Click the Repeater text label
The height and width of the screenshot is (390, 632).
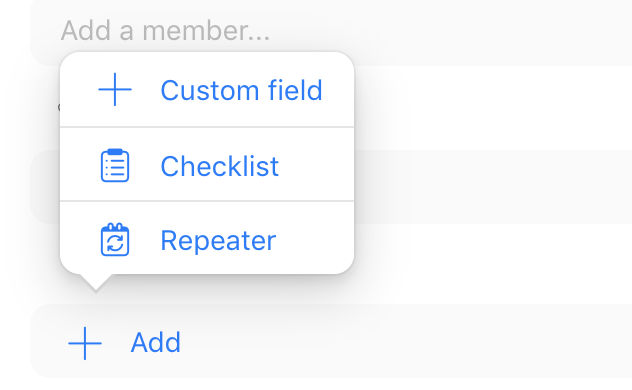pos(218,241)
